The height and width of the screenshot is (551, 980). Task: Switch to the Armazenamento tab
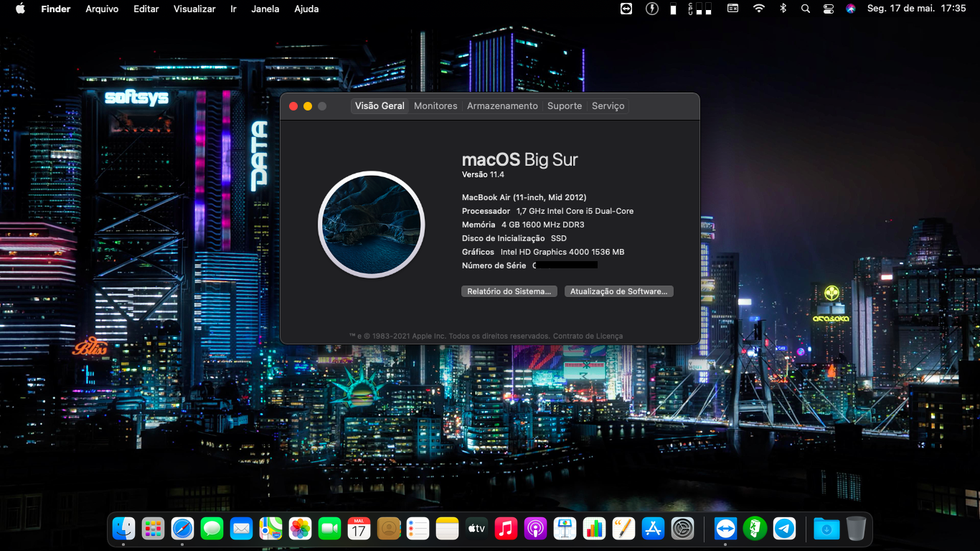pos(502,105)
